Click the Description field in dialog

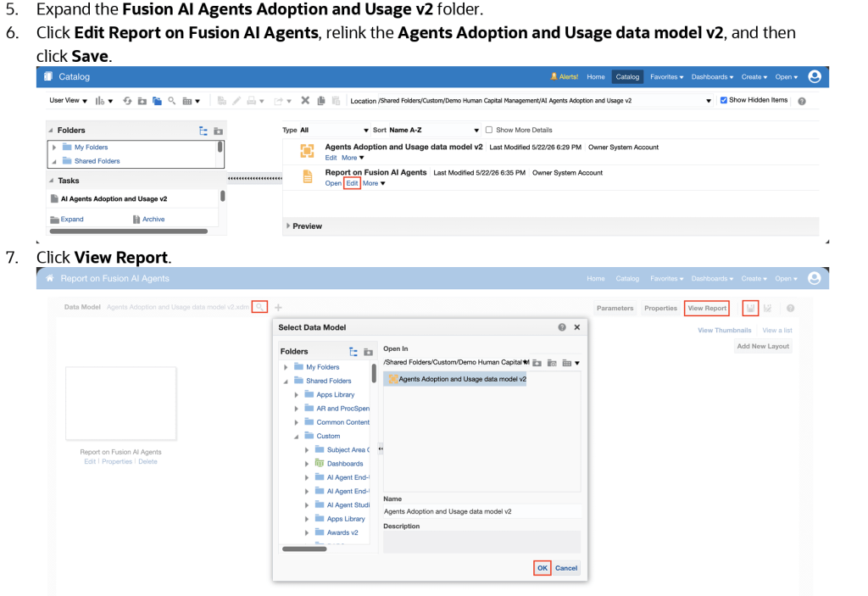point(481,542)
